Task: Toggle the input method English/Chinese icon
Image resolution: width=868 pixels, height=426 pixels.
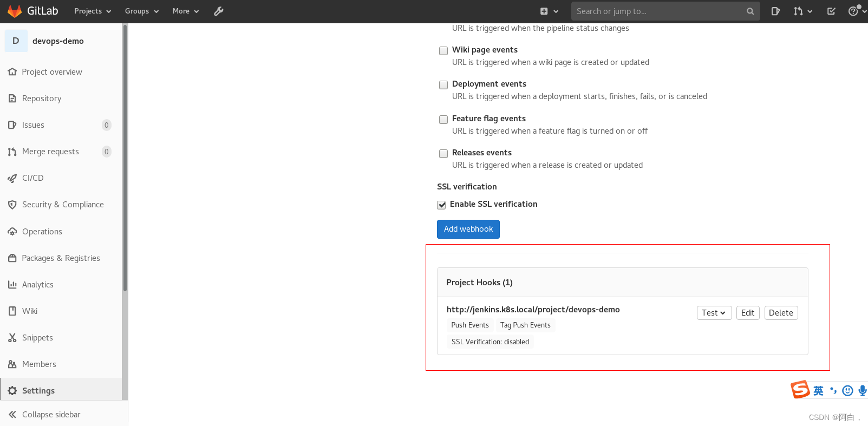Action: 819,390
